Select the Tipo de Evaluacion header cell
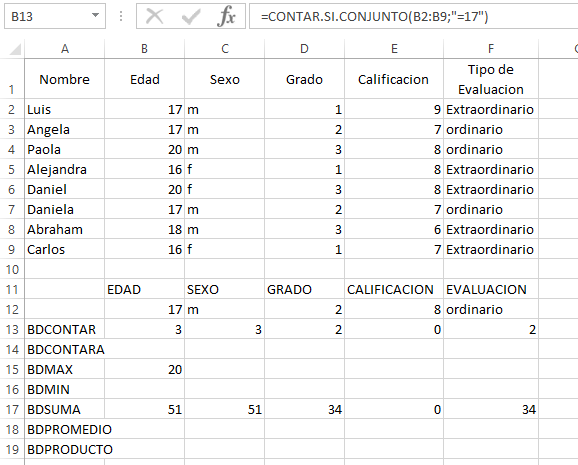Viewport: 578px width, 465px height. 491,79
